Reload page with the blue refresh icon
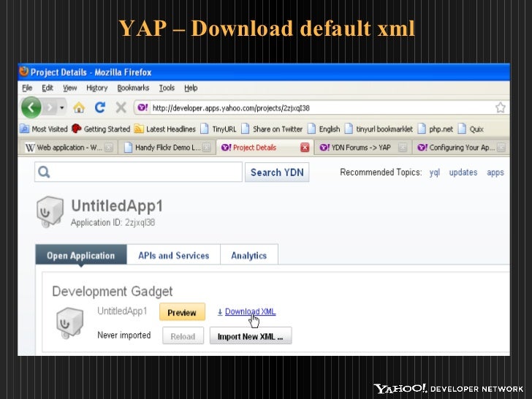 tap(99, 107)
